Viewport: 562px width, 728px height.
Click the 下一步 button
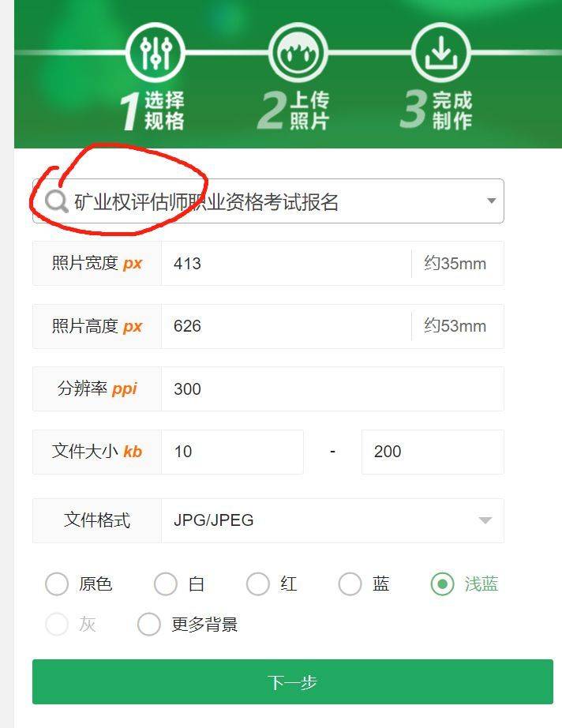[292, 681]
